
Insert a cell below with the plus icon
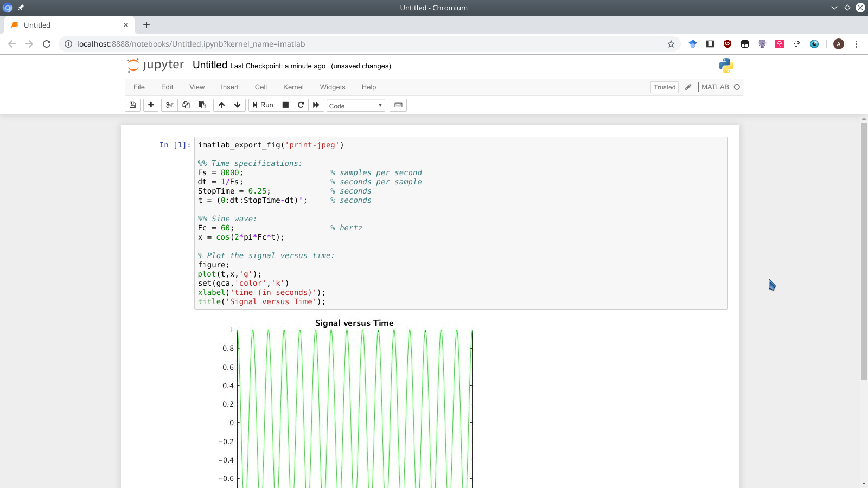point(151,105)
